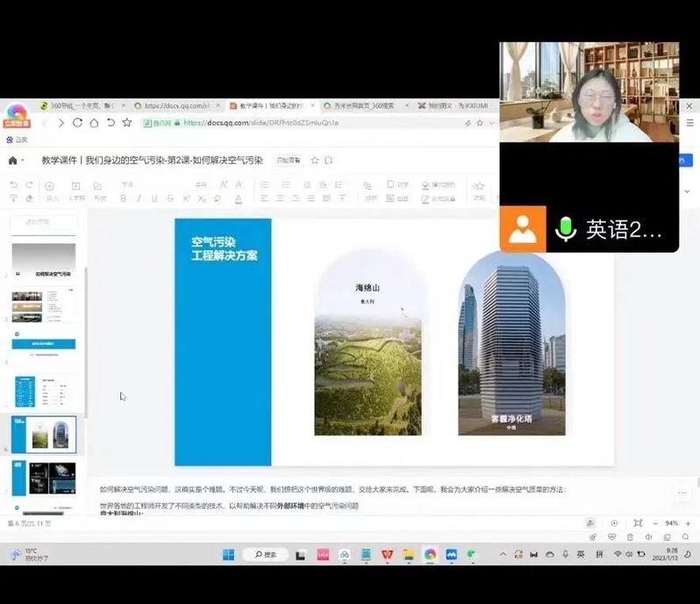Zoom in with the plus button
The image size is (700, 604).
(688, 523)
